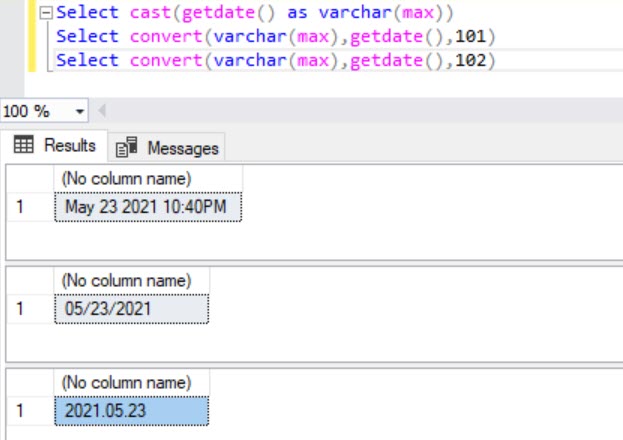This screenshot has width=623, height=440.
Task: Switch to the Results tab
Action: tap(55, 145)
